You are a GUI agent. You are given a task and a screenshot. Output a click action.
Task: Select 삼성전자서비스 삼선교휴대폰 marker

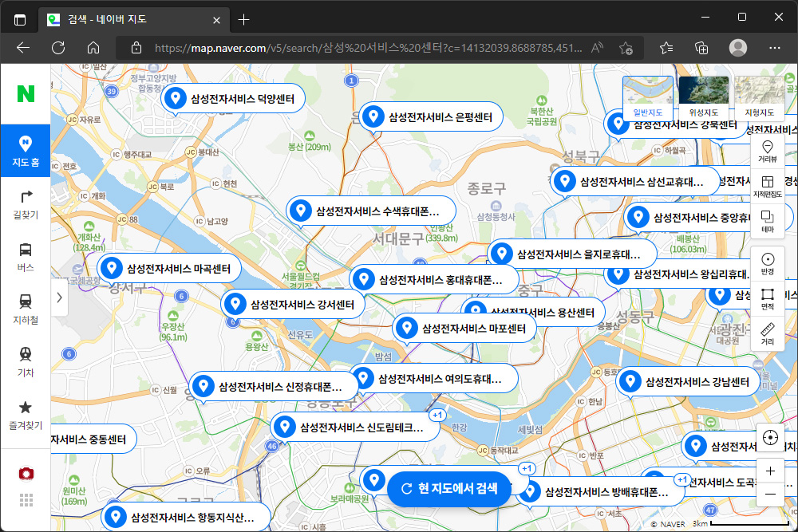pos(635,181)
